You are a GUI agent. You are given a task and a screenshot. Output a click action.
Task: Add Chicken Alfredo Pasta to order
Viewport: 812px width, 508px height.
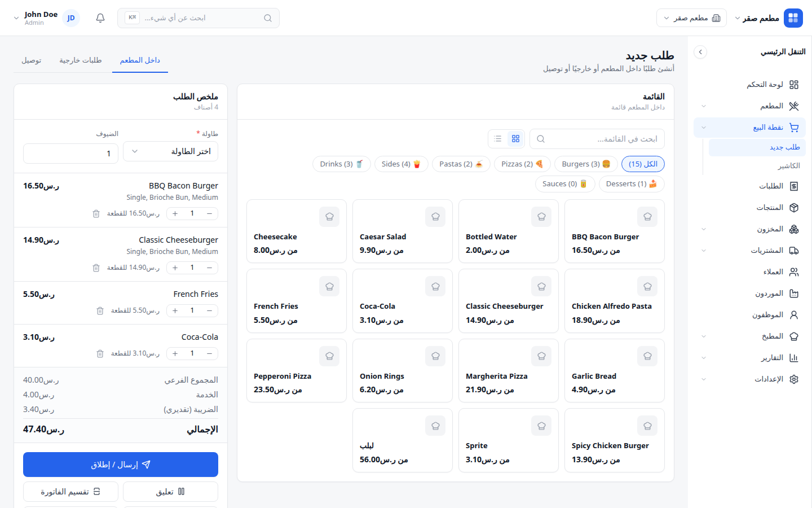pos(615,301)
